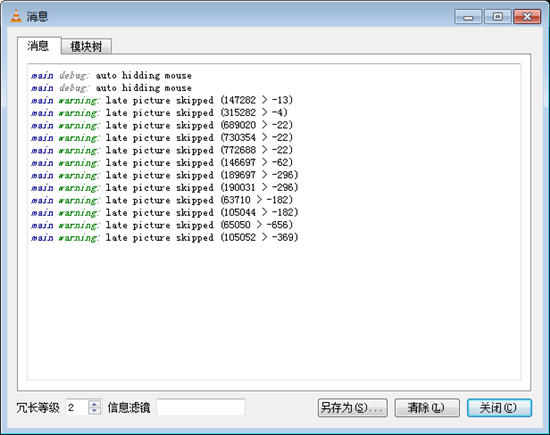Clear messages with the 清除(L) button
This screenshot has height=435, width=550.
(x=427, y=408)
